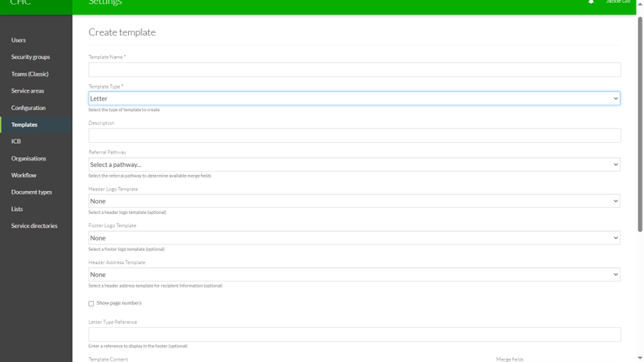Viewport: 644px width, 362px height.
Task: Go to Users in the sidebar
Action: 18,40
